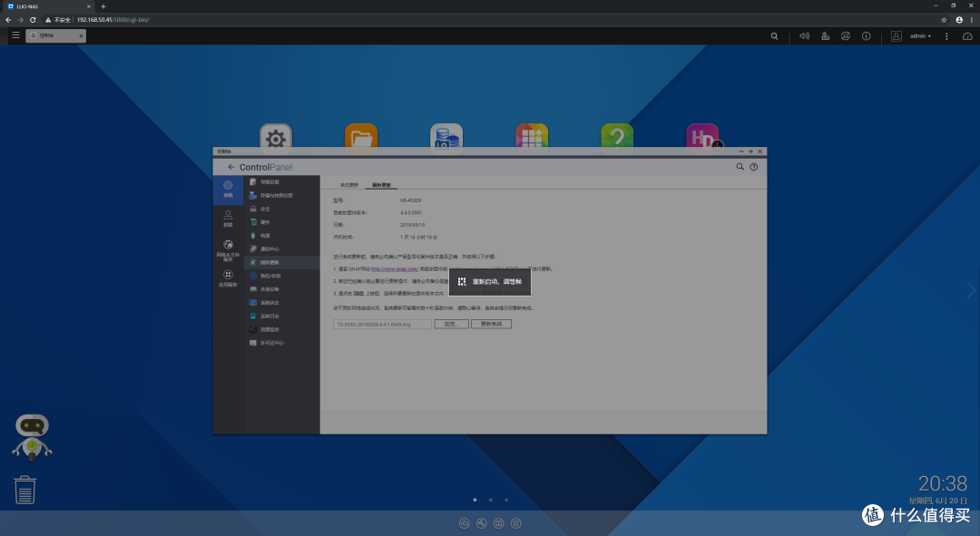Open 电源 settings item

282,236
